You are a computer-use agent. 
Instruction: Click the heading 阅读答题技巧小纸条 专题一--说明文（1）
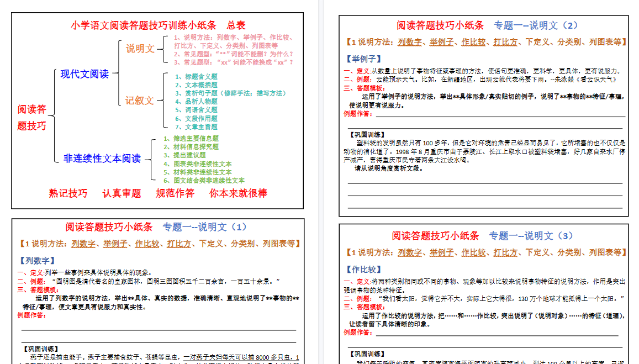point(156,227)
